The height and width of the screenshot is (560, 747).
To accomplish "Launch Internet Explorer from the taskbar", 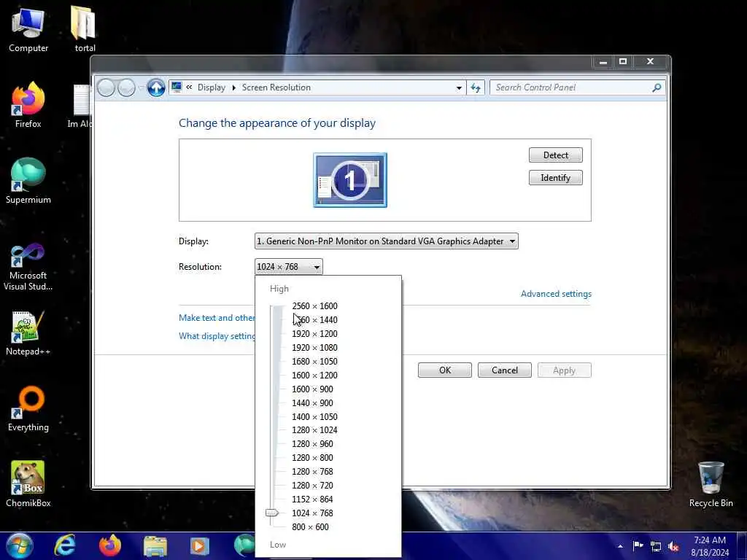I will pos(64,545).
